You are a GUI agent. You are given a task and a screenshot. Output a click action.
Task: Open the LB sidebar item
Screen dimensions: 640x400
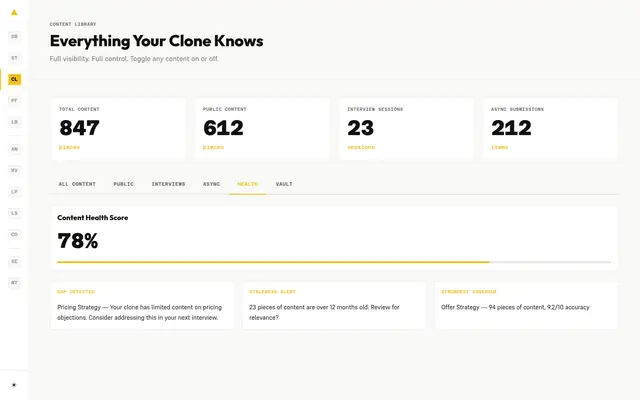[x=14, y=122]
